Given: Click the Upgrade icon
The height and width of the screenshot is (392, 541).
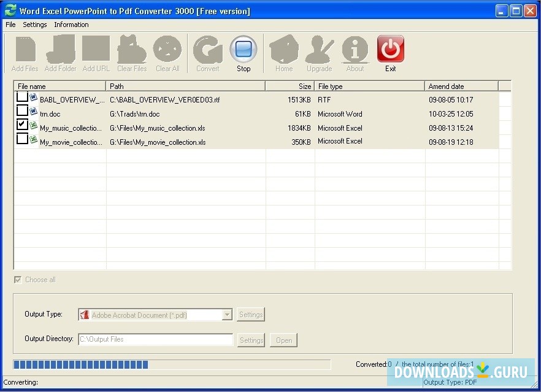Looking at the screenshot, I should click(319, 53).
